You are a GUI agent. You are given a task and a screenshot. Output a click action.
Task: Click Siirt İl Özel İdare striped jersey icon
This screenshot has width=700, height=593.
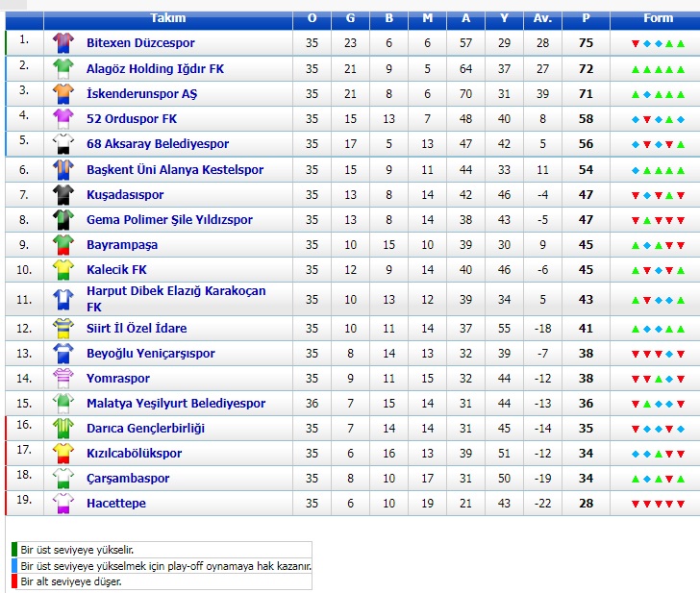(62, 328)
